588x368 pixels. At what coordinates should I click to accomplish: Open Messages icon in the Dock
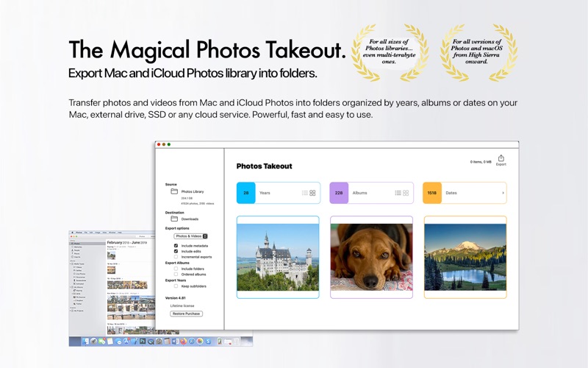click(x=102, y=341)
